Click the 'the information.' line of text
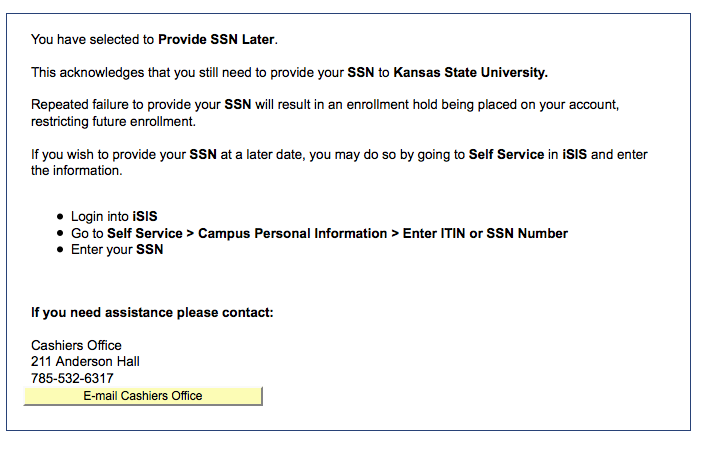This screenshot has width=710, height=455. [77, 171]
